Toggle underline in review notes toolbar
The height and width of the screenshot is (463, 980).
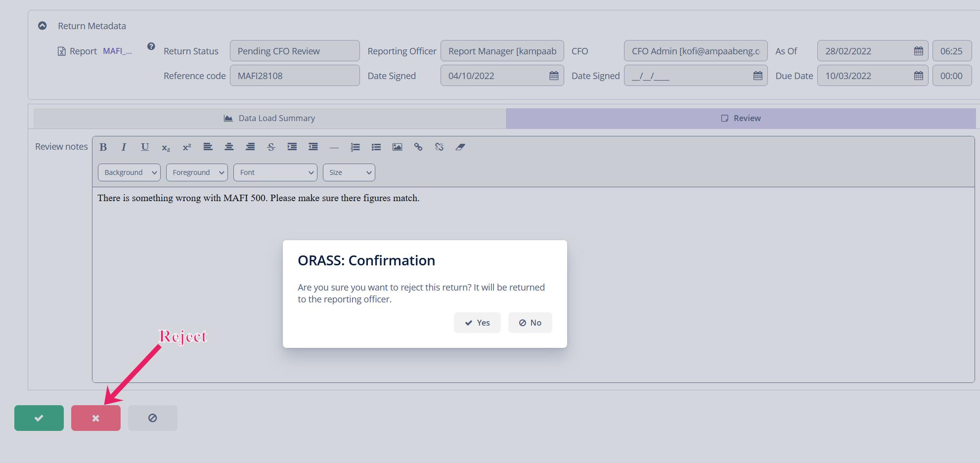click(145, 147)
